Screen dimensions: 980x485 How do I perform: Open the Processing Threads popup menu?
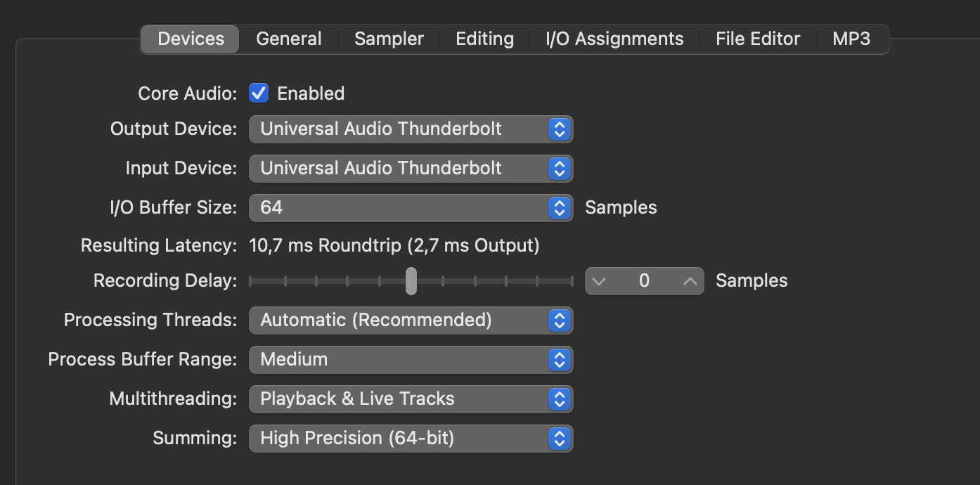point(411,321)
